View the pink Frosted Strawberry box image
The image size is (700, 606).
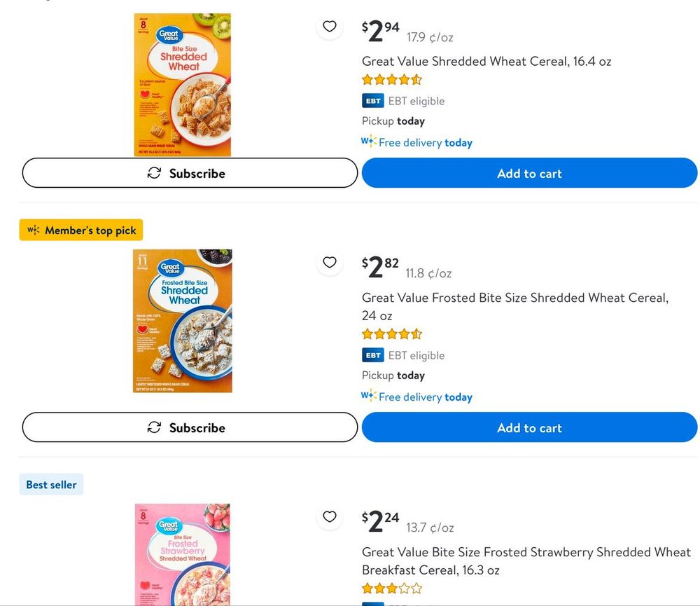pyautogui.click(x=183, y=555)
